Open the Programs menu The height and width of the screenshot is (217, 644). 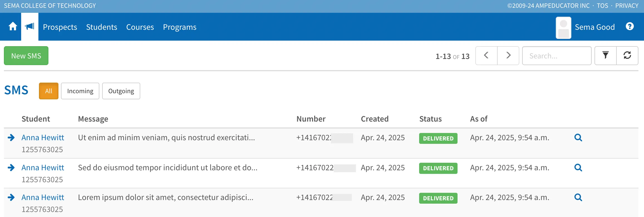click(x=180, y=27)
